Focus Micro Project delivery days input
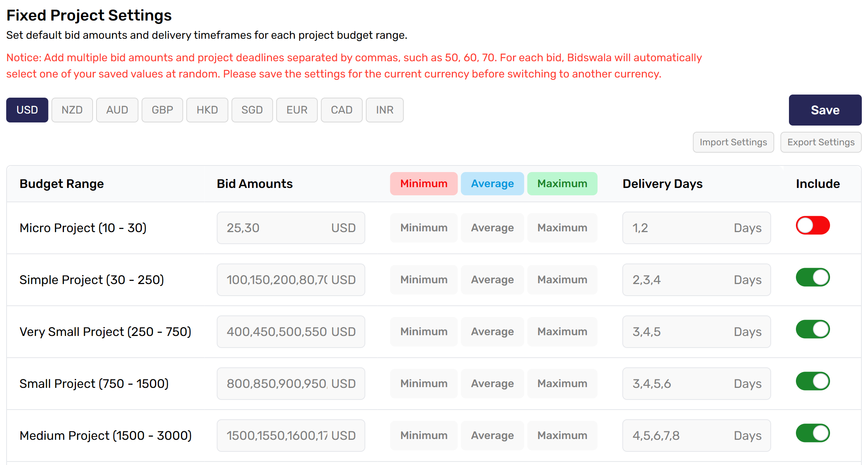The image size is (868, 465). (x=697, y=228)
